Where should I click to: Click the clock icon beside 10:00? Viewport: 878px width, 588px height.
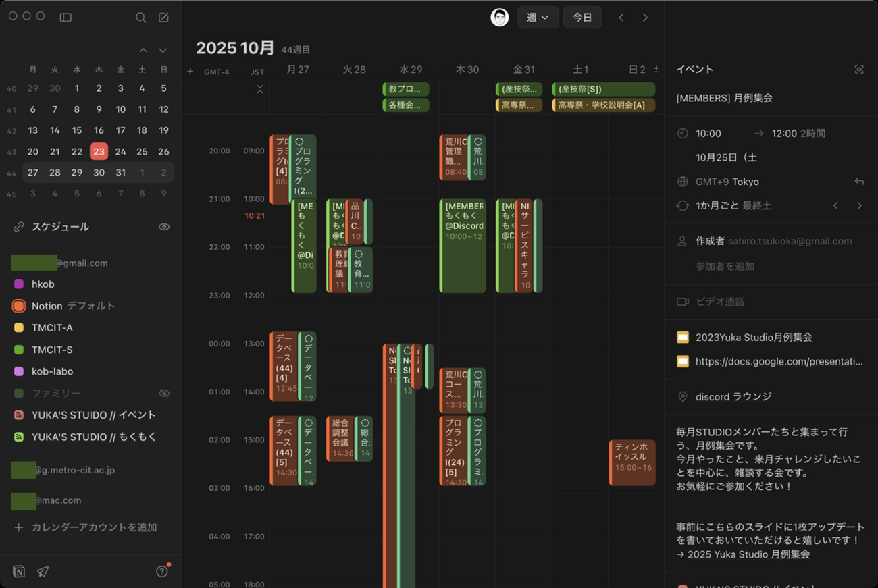pyautogui.click(x=683, y=134)
